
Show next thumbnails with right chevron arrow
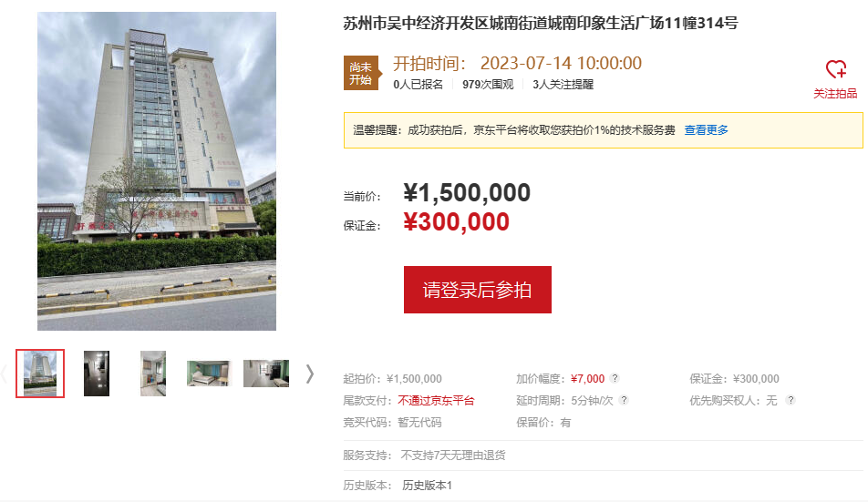310,374
